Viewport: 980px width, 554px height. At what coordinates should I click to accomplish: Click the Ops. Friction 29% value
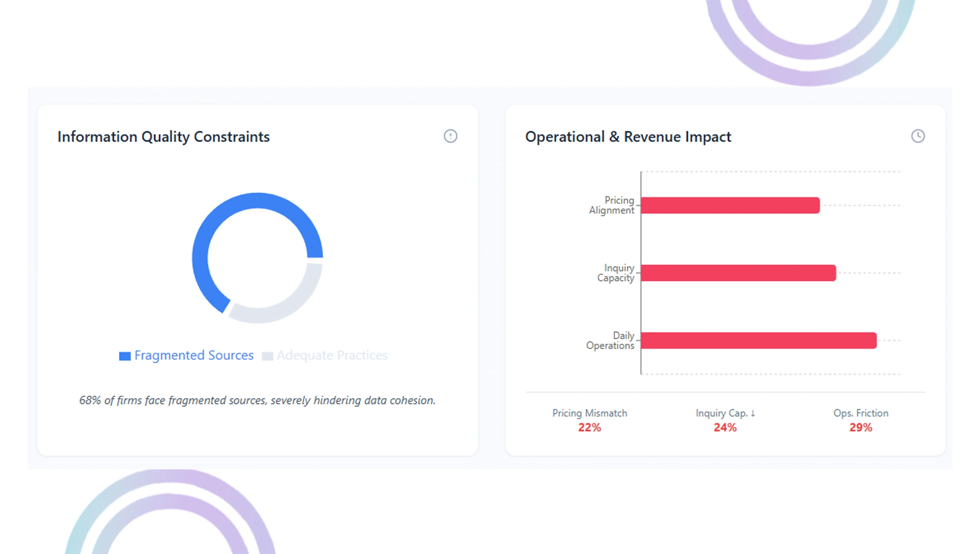[x=861, y=428]
